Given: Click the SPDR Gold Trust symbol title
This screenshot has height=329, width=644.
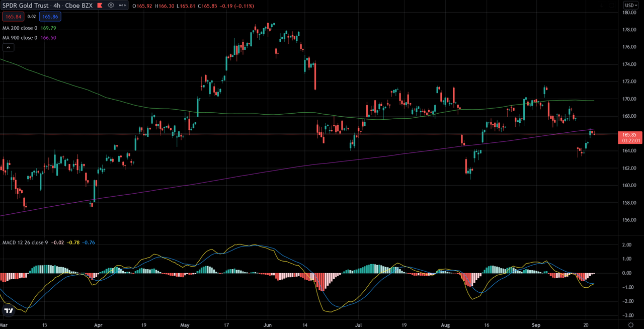Looking at the screenshot, I should click(x=26, y=6).
